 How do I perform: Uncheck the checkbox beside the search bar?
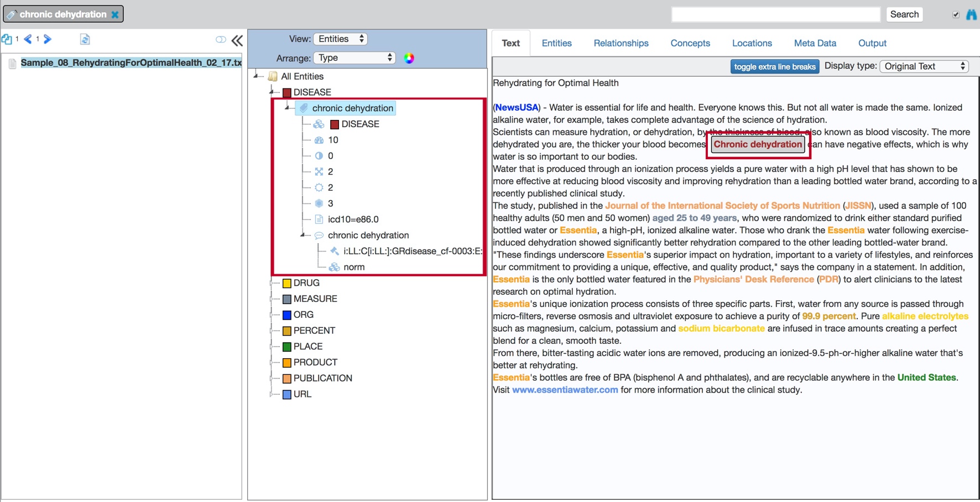955,14
